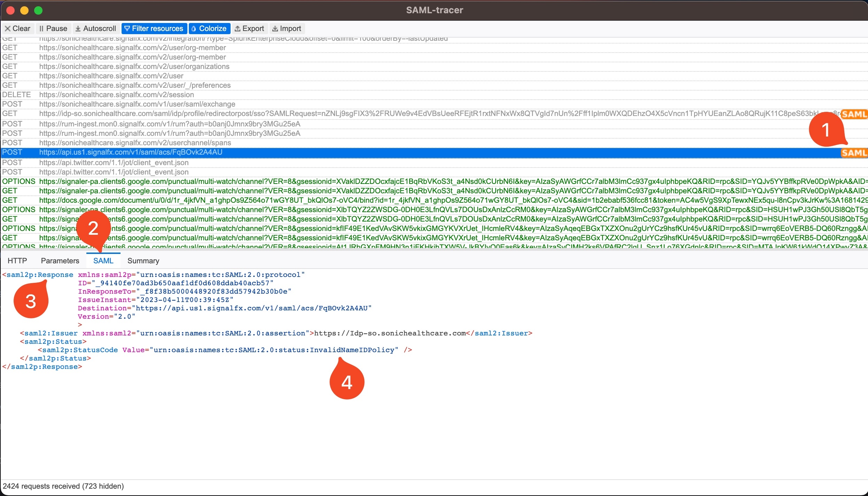This screenshot has height=496, width=868.
Task: Select the POST /v1/user/saml/exchange row
Action: [434, 104]
